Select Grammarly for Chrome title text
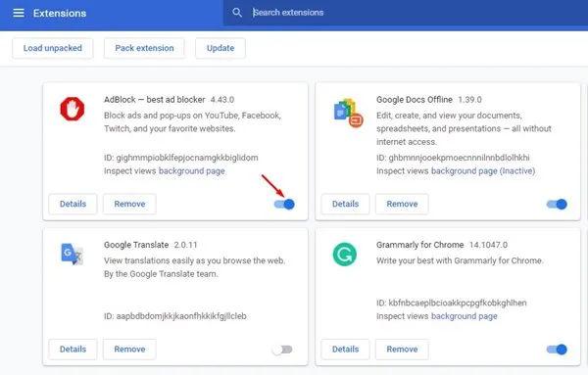 [420, 245]
